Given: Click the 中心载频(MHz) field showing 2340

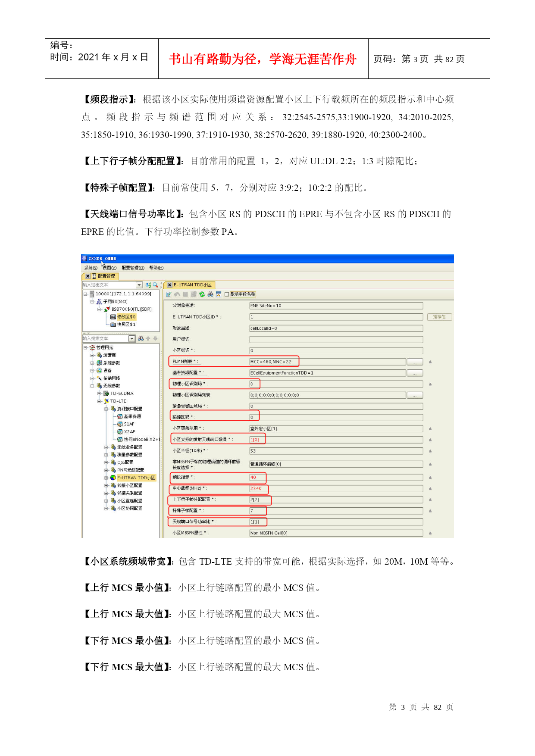Looking at the screenshot, I should coord(336,489).
